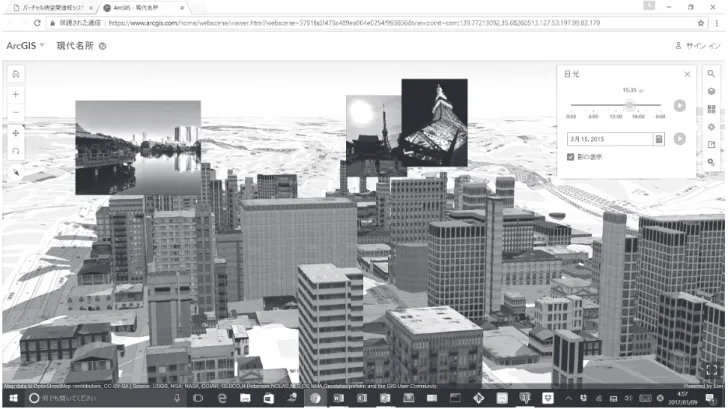Screen dimensions: 728x409
Task: Open Task View on the taskbar
Action: point(198,398)
